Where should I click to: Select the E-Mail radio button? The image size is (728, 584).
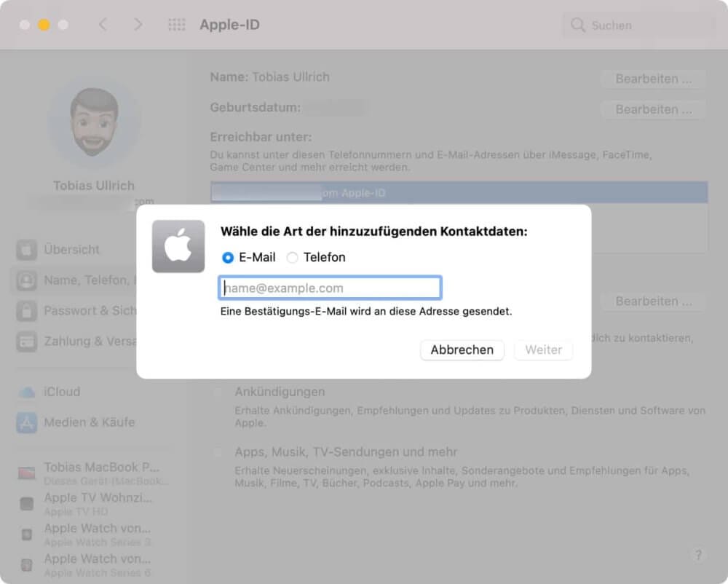click(227, 258)
